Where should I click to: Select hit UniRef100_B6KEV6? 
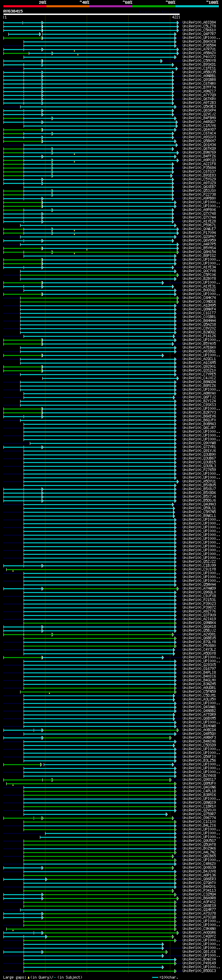coord(199,416)
